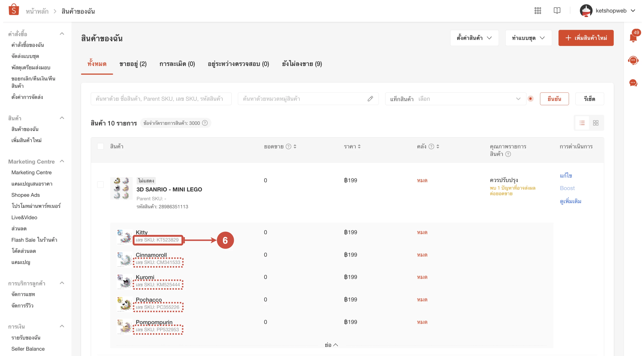Click the pencil edit icon in category search
The height and width of the screenshot is (356, 644).
[x=370, y=99]
